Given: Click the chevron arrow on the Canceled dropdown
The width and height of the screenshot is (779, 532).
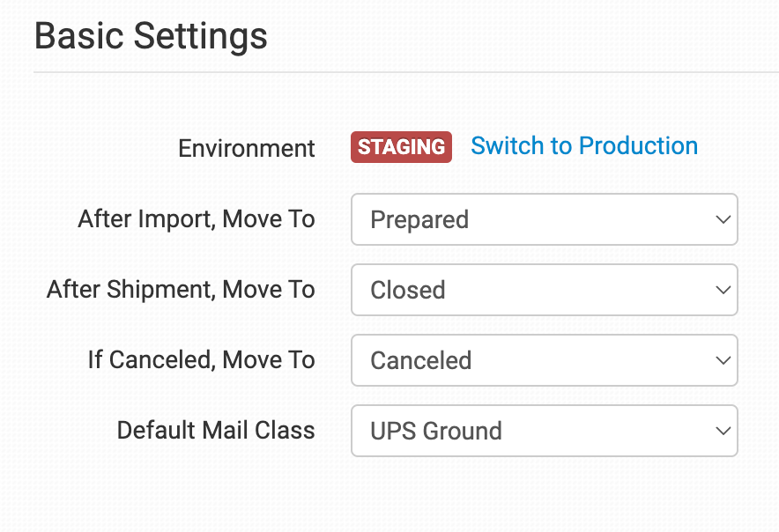Looking at the screenshot, I should [723, 360].
